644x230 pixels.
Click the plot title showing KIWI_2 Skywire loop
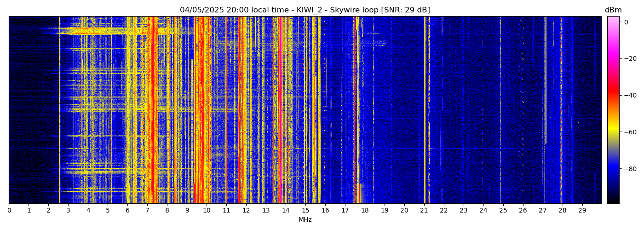pos(305,10)
